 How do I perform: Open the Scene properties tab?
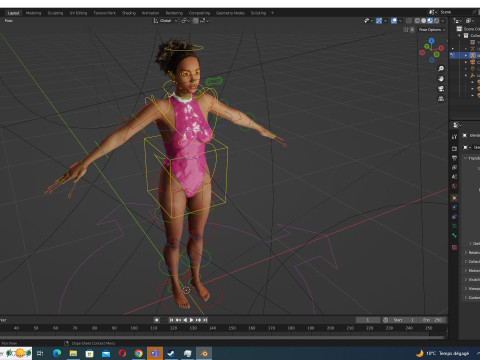point(454,177)
